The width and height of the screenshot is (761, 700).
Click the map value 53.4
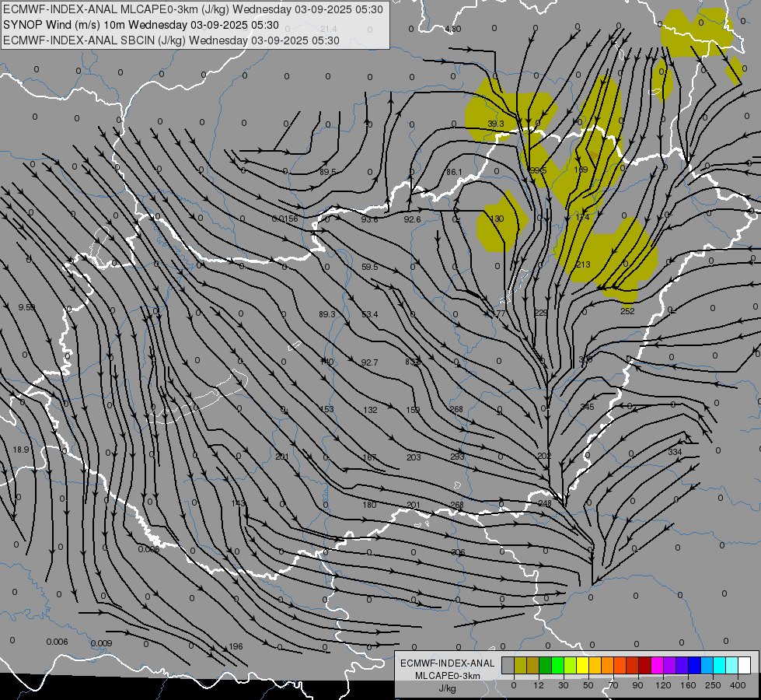pyautogui.click(x=370, y=314)
